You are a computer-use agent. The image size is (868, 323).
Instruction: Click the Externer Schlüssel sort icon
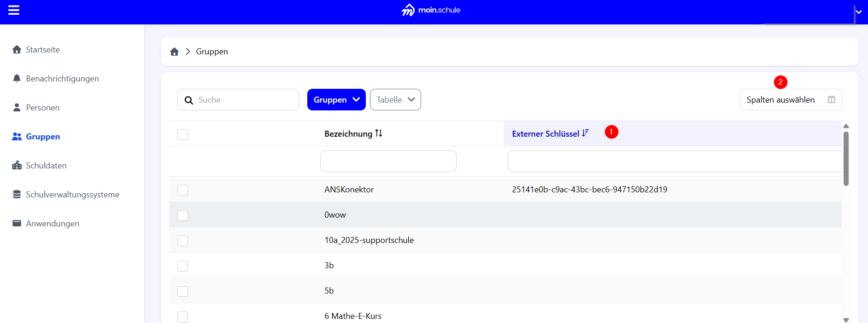point(585,133)
